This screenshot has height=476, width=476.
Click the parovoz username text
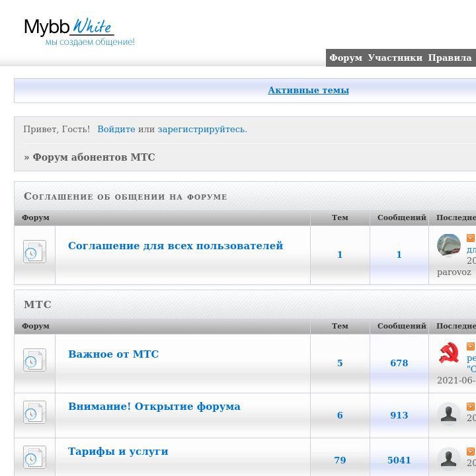click(x=454, y=272)
